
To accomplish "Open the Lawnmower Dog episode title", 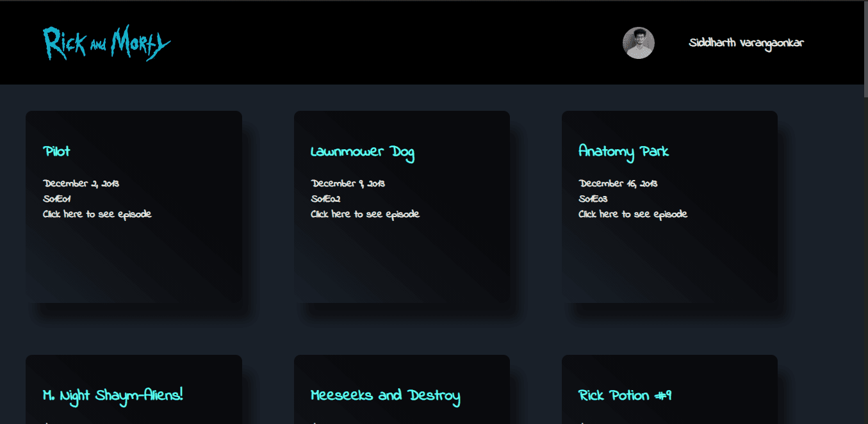I will [363, 152].
